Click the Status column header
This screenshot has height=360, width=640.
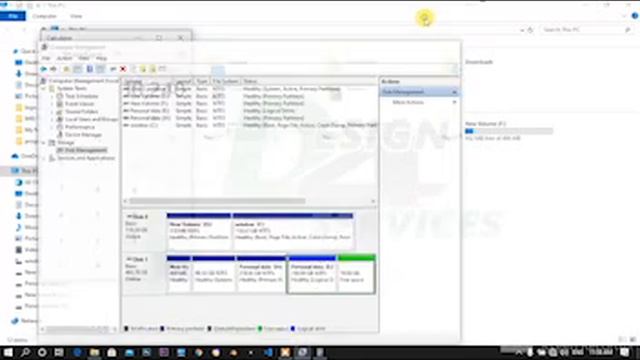(x=308, y=81)
